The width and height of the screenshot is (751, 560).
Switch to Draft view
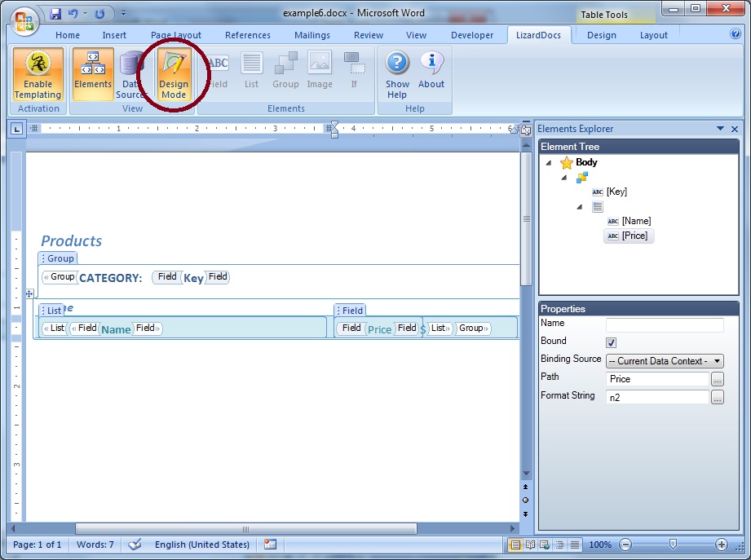(x=575, y=545)
